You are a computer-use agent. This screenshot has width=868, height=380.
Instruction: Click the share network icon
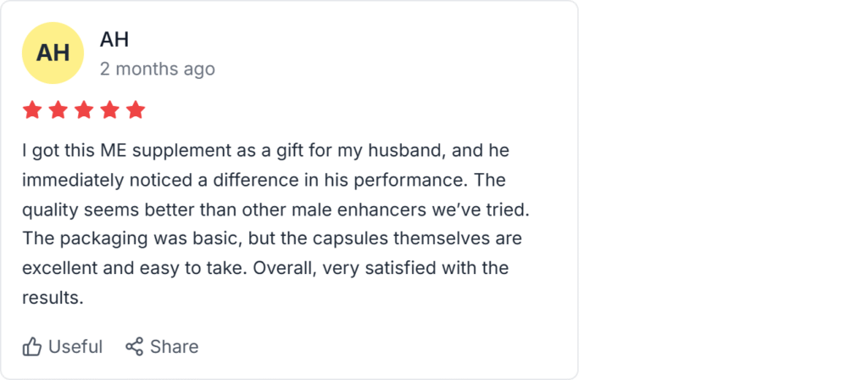point(134,347)
